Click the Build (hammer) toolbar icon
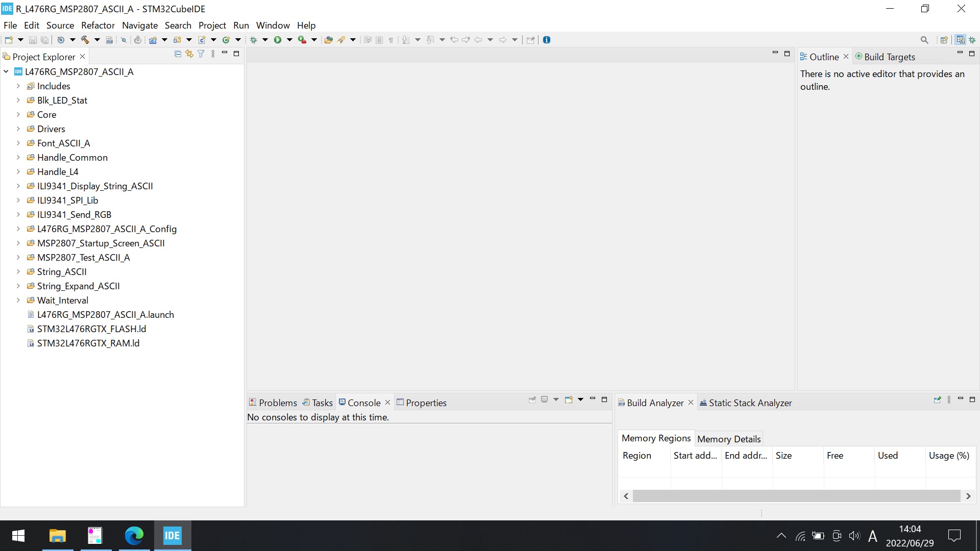Viewport: 980px width, 551px height. point(85,40)
